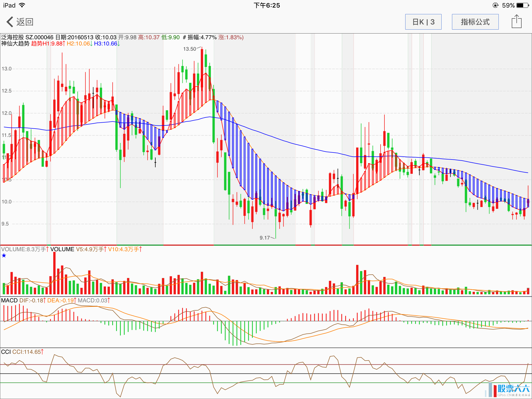Viewport: 532px width, 399px height.
Task: Tap the VOLUME indicator title label
Action: point(62,249)
